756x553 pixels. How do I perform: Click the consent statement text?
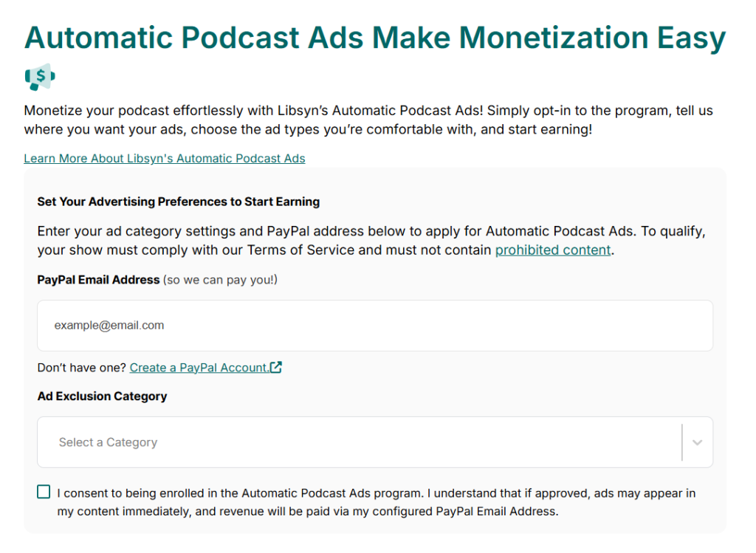pyautogui.click(x=376, y=502)
